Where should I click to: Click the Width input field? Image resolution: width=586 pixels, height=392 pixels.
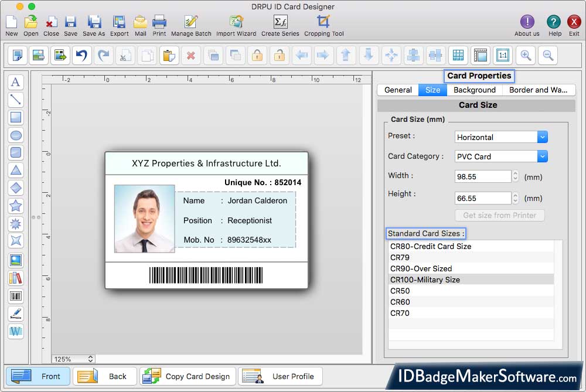482,176
